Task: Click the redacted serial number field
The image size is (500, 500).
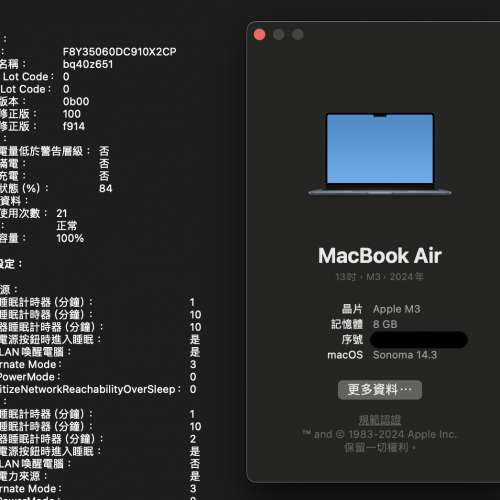Action: click(419, 340)
